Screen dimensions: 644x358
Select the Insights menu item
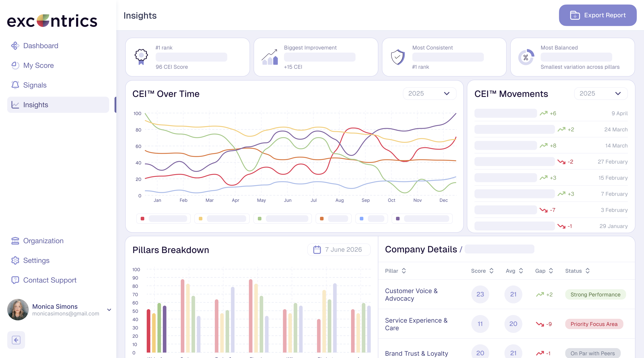[x=58, y=105]
